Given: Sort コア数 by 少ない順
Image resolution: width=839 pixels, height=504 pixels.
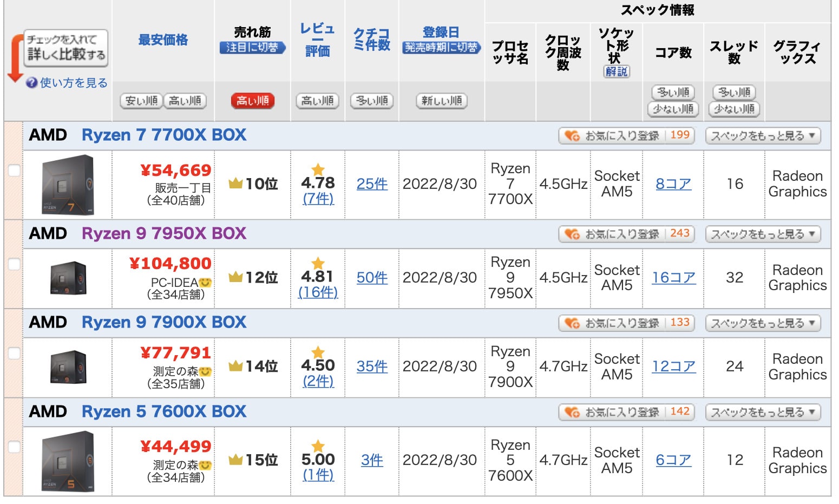Looking at the screenshot, I should (673, 109).
